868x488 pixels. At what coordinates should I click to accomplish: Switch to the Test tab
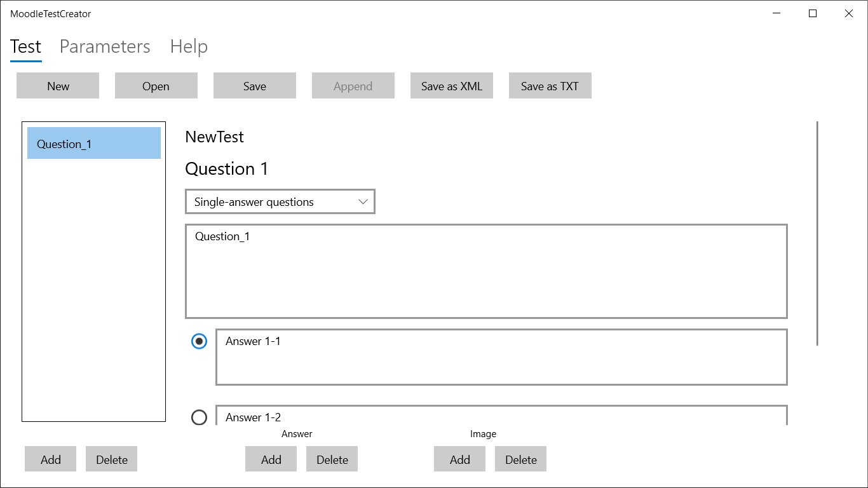26,47
